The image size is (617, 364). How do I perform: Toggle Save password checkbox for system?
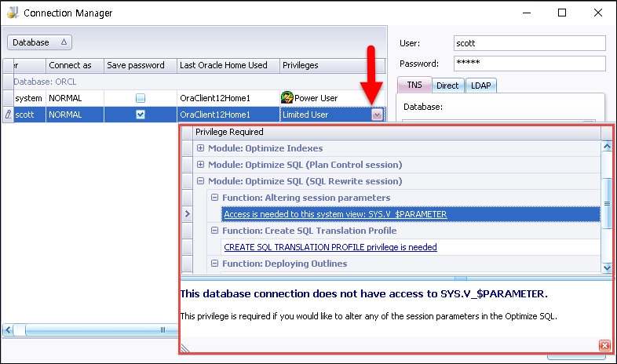coord(141,98)
